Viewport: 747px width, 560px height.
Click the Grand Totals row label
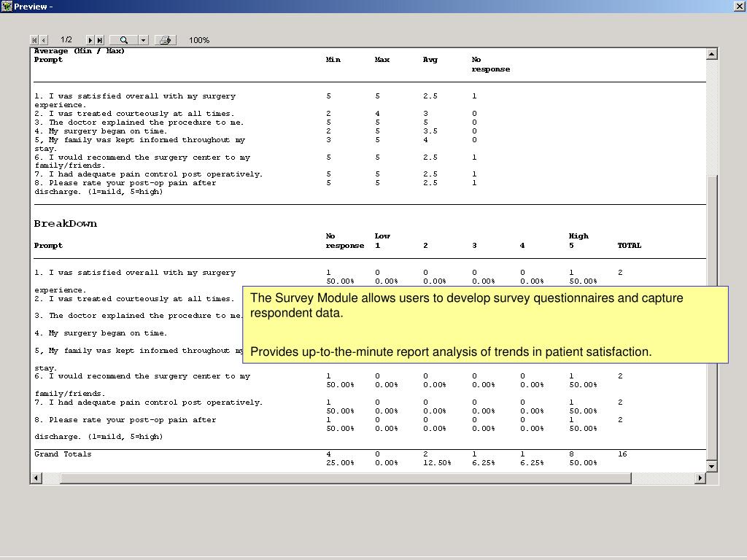click(63, 454)
